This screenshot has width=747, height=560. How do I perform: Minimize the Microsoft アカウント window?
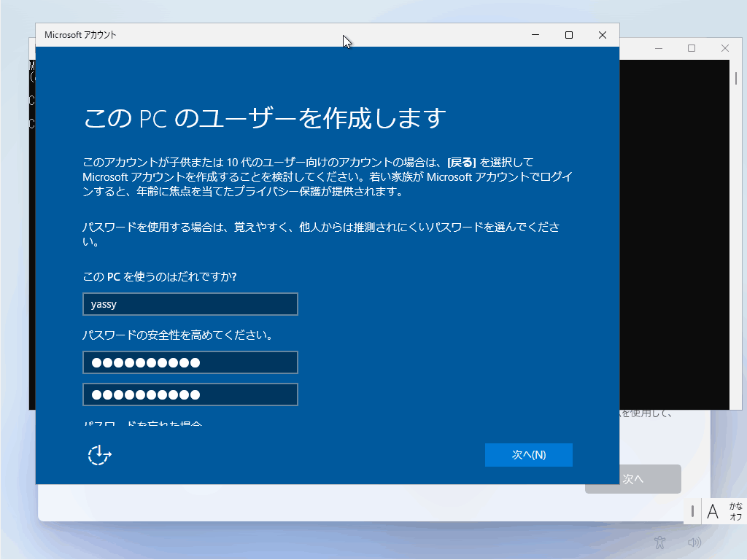click(x=535, y=35)
